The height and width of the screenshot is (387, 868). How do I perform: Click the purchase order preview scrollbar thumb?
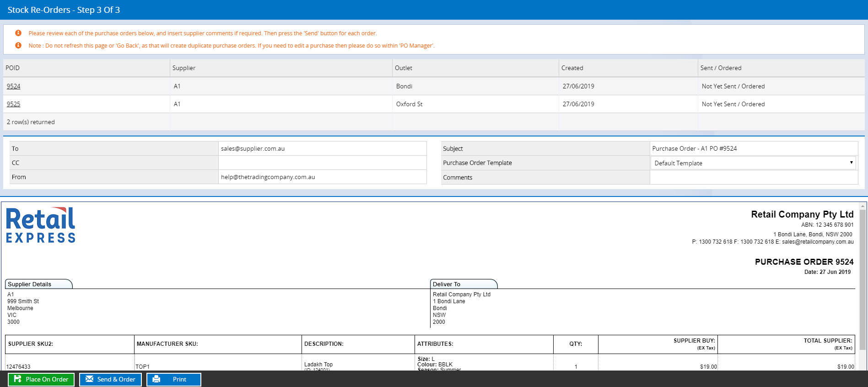(863, 280)
